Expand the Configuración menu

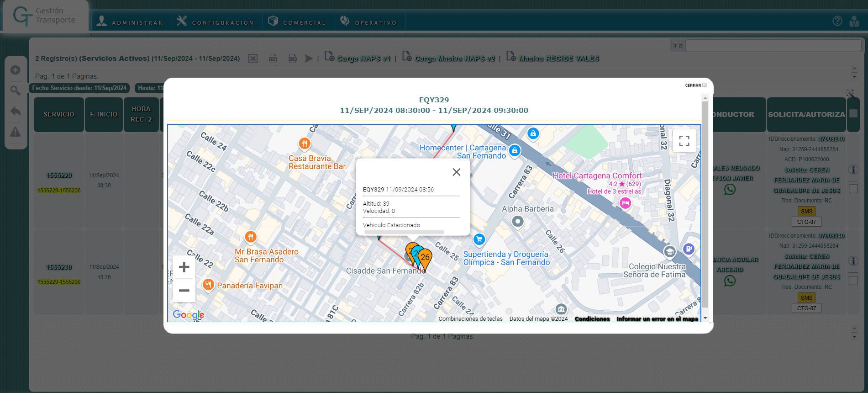pyautogui.click(x=216, y=22)
